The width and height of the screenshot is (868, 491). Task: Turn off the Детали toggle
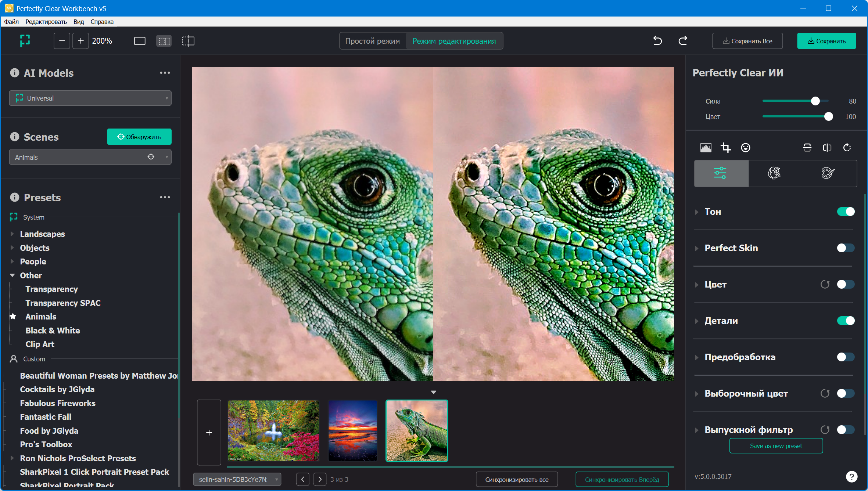(846, 321)
